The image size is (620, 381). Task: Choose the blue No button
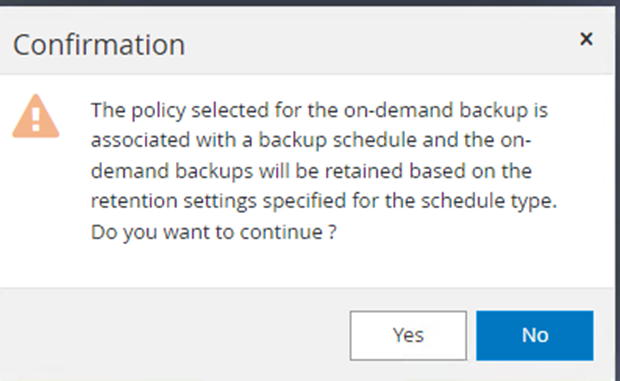pyautogui.click(x=535, y=336)
